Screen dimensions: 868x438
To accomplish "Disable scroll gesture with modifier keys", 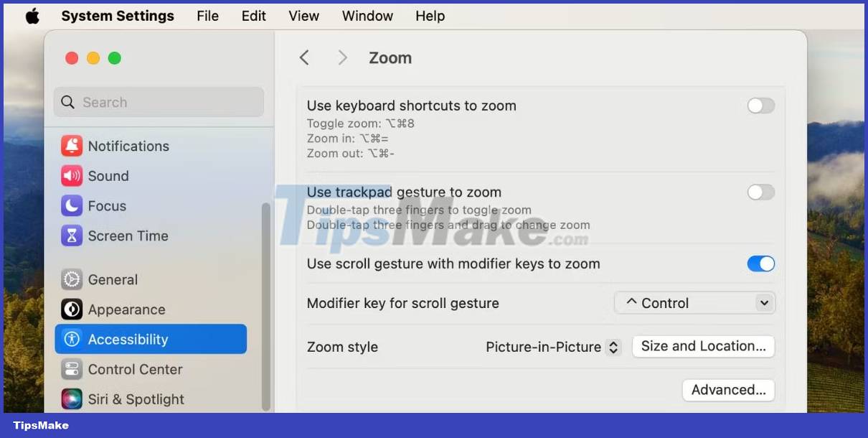I will [x=760, y=264].
